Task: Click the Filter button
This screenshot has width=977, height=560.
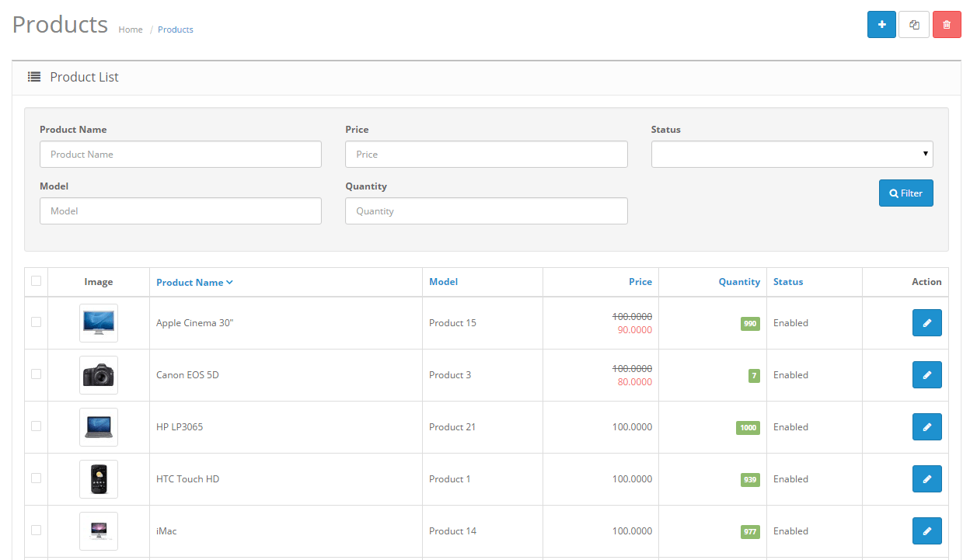Action: (905, 193)
